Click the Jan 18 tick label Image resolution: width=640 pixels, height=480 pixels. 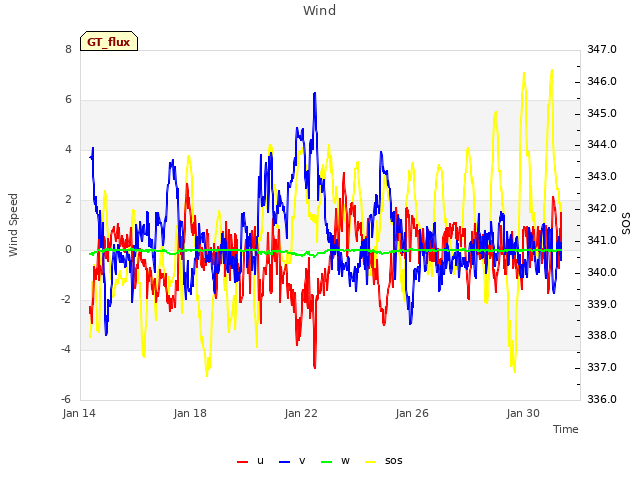[x=190, y=413]
